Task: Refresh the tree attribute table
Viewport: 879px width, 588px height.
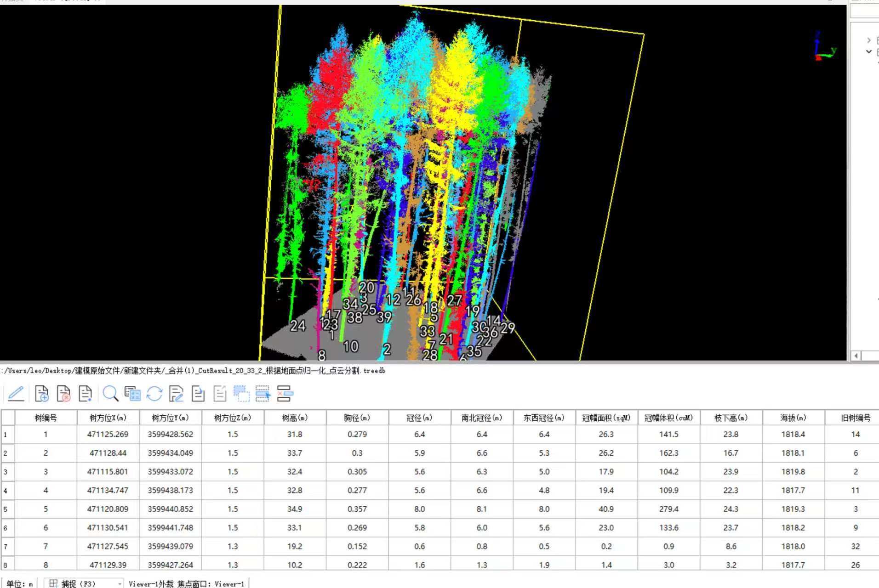Action: (154, 394)
